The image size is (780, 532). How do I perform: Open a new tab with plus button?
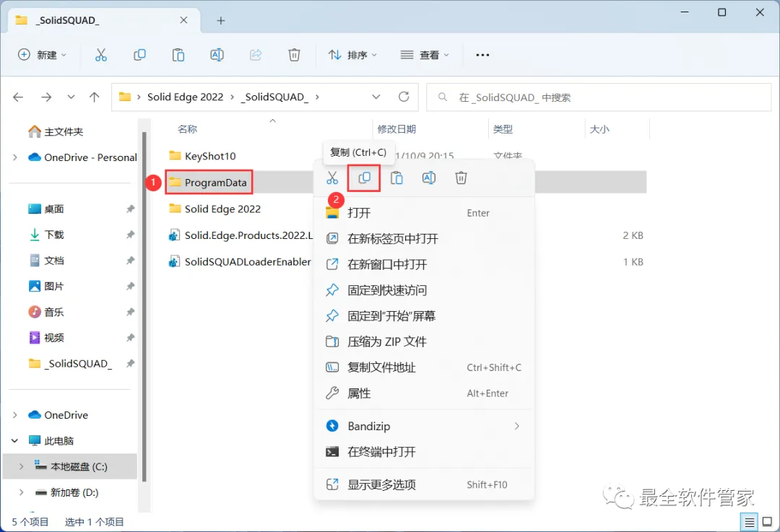(x=221, y=20)
